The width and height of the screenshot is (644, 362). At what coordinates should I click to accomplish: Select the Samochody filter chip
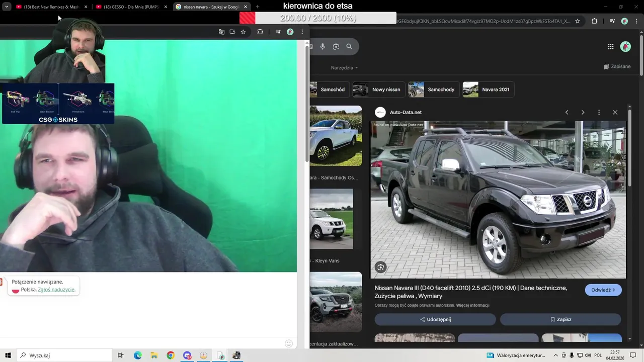click(433, 89)
